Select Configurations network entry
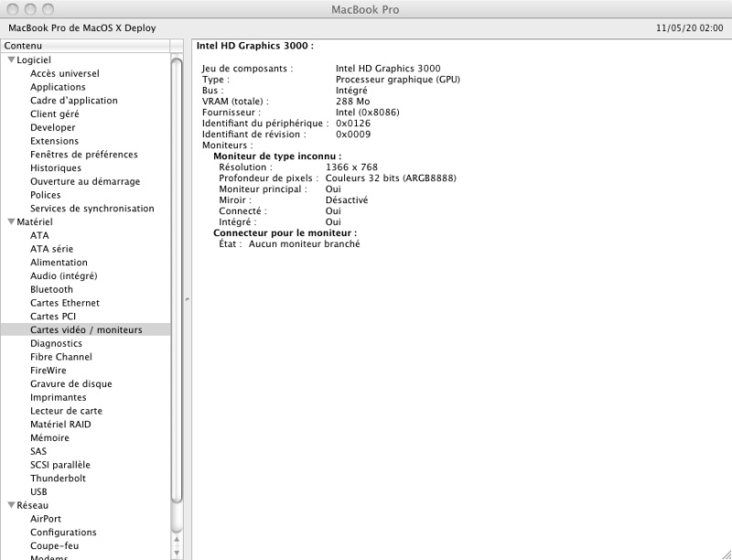This screenshot has height=560, width=732. (x=63, y=533)
